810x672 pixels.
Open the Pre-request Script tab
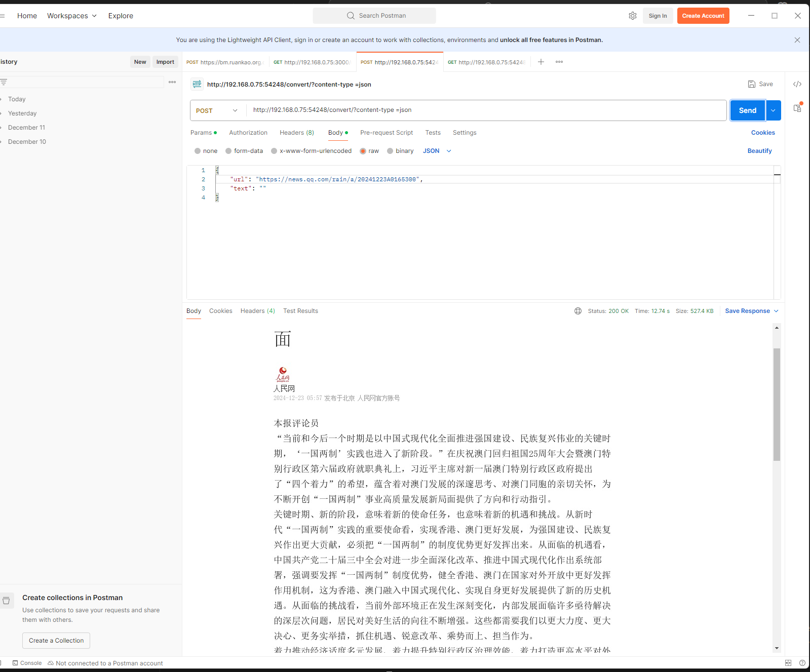(387, 133)
